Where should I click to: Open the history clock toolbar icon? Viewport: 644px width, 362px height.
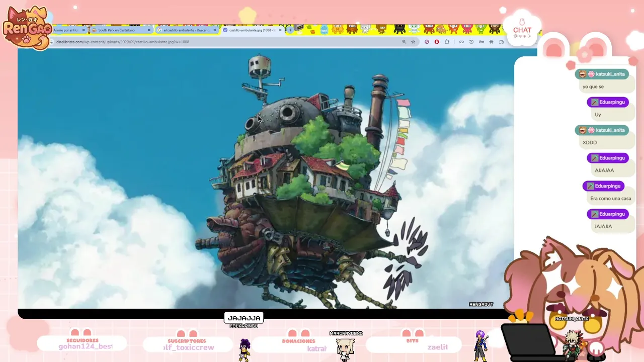pos(471,42)
